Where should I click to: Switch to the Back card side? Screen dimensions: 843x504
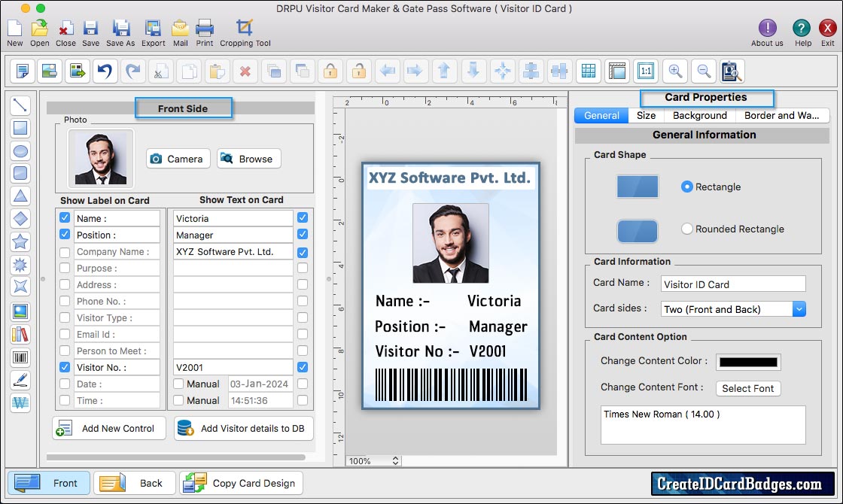tap(135, 483)
